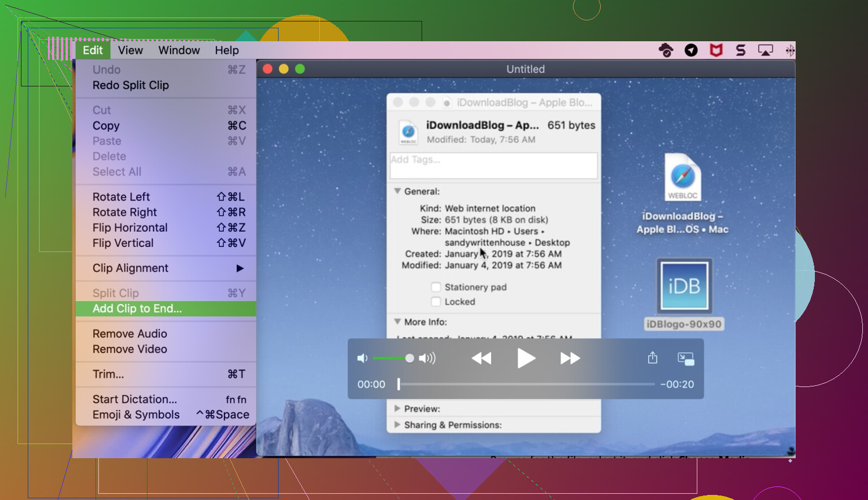Expand the Preview section
The height and width of the screenshot is (500, 868).
pos(397,408)
